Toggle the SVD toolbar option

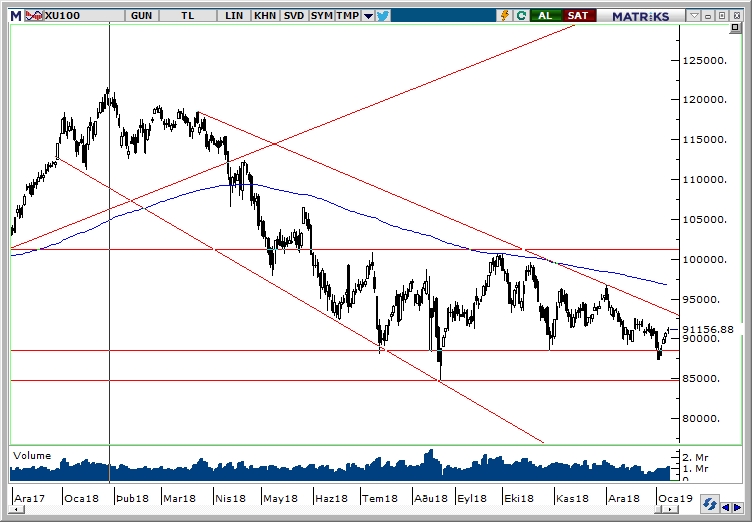point(294,16)
